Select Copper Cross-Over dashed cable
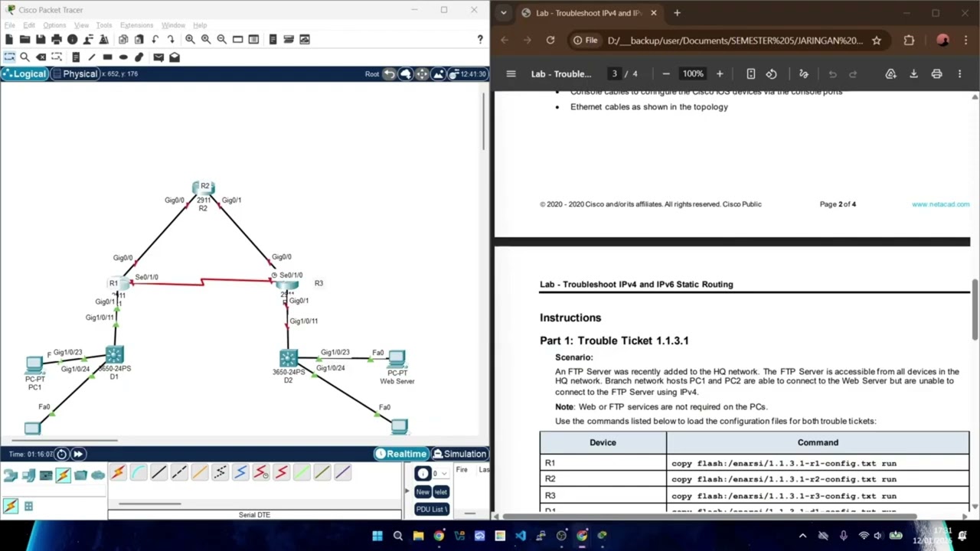980x551 pixels. (179, 473)
